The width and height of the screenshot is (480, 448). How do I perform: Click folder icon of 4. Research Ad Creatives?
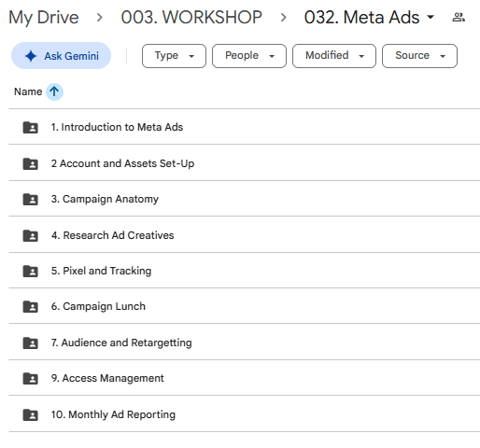31,235
